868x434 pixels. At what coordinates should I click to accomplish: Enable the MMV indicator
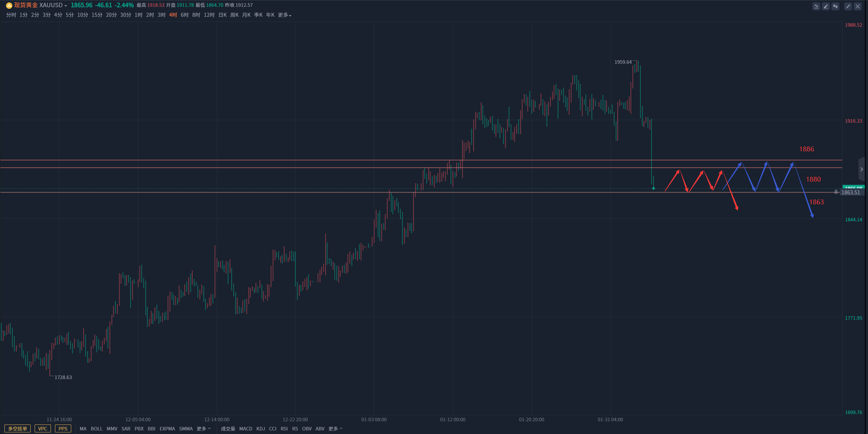tap(112, 429)
